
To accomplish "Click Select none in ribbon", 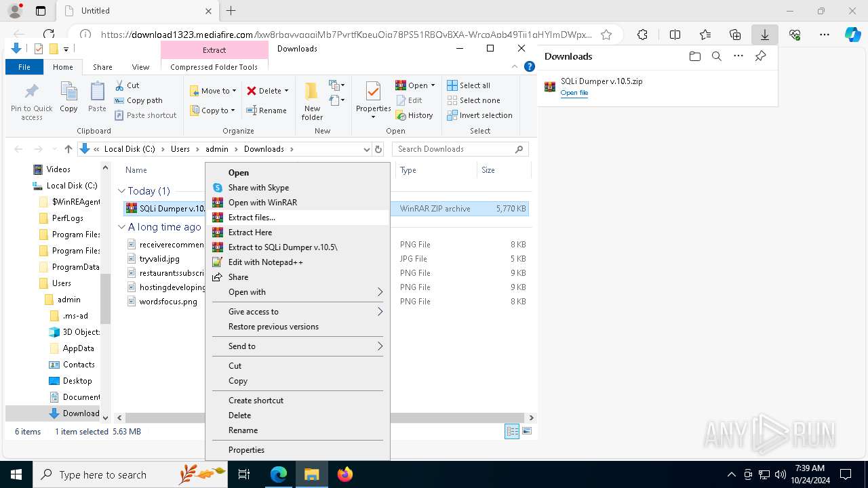I will pos(473,100).
